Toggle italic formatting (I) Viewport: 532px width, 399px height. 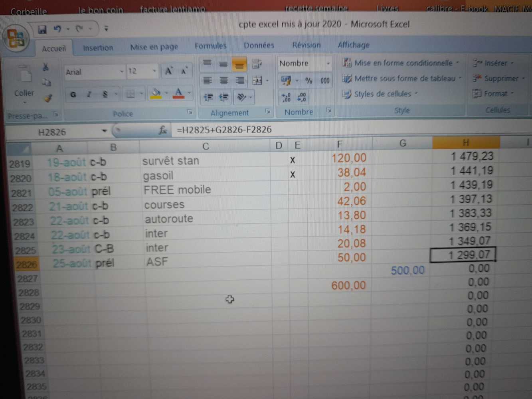pos(89,95)
